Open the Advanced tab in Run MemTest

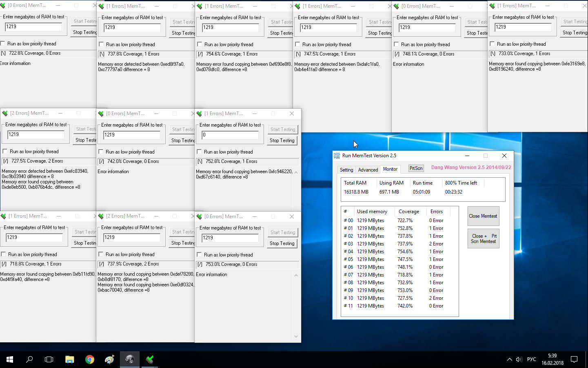[368, 170]
